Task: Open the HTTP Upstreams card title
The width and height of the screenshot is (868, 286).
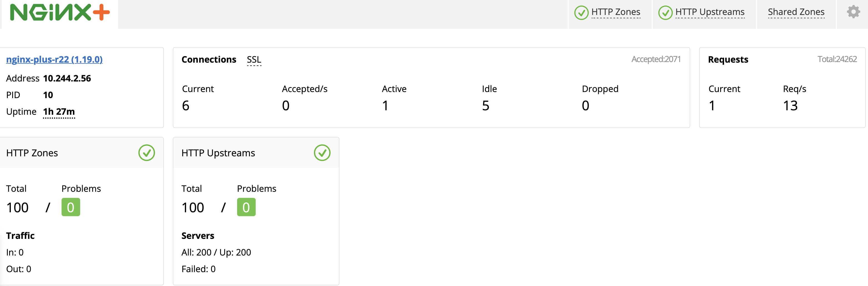Action: click(x=218, y=153)
